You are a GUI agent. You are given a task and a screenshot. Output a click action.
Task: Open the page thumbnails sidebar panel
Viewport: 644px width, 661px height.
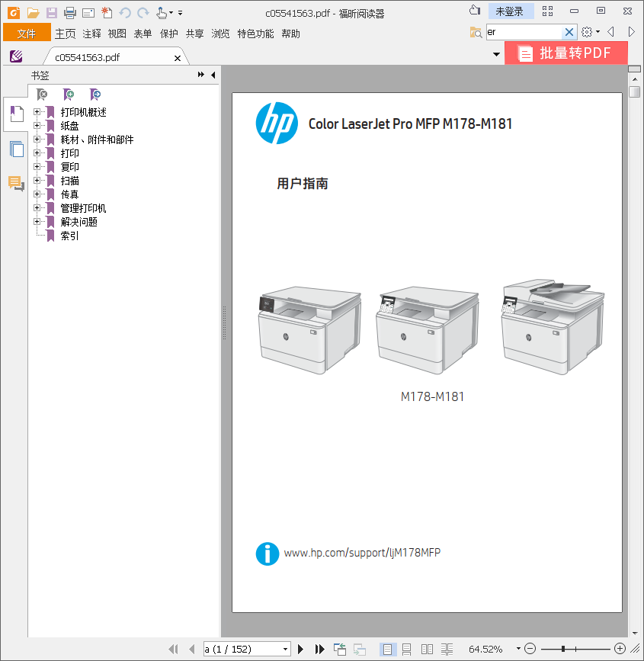click(17, 149)
